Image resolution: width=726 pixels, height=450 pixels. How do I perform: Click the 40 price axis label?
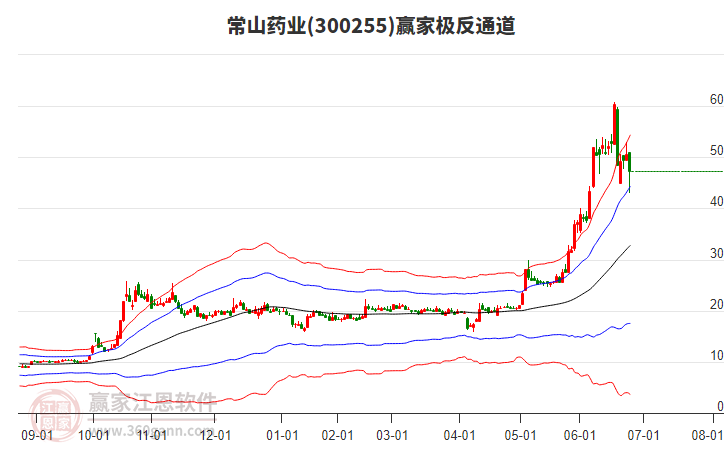716,202
